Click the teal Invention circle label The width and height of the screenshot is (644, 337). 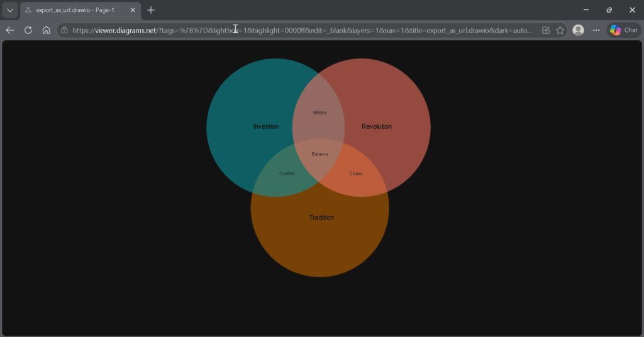pos(266,126)
